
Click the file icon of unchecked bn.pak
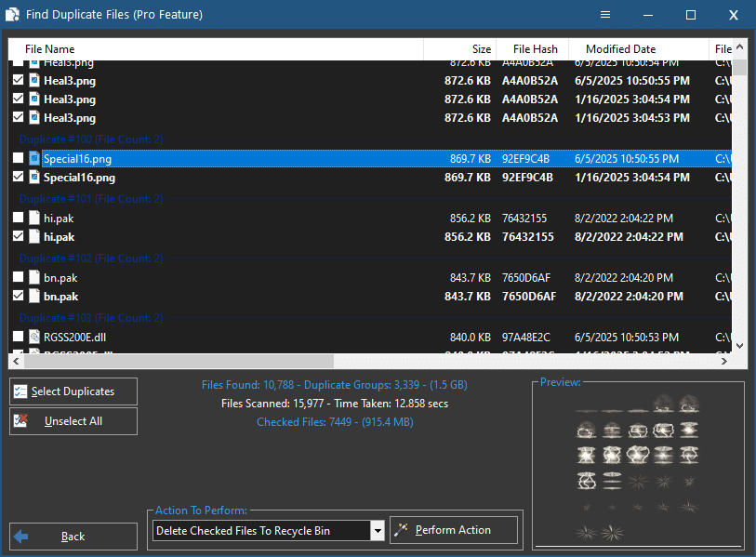[x=34, y=278]
